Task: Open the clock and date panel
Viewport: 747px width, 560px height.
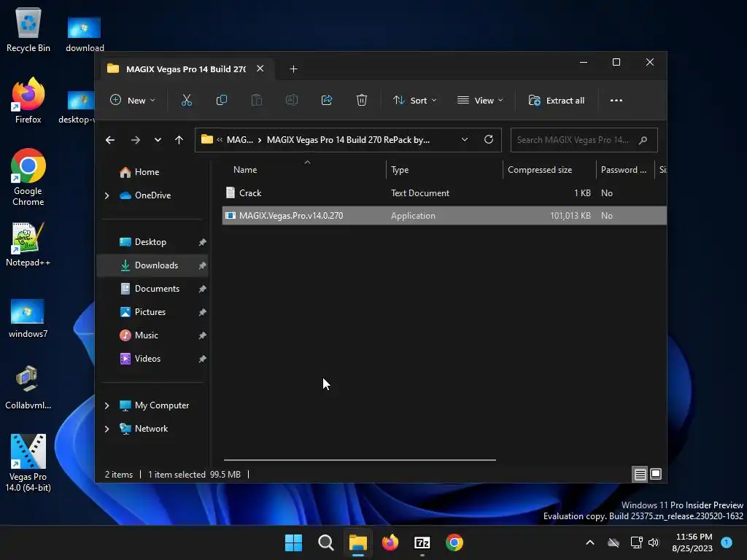Action: coord(694,542)
